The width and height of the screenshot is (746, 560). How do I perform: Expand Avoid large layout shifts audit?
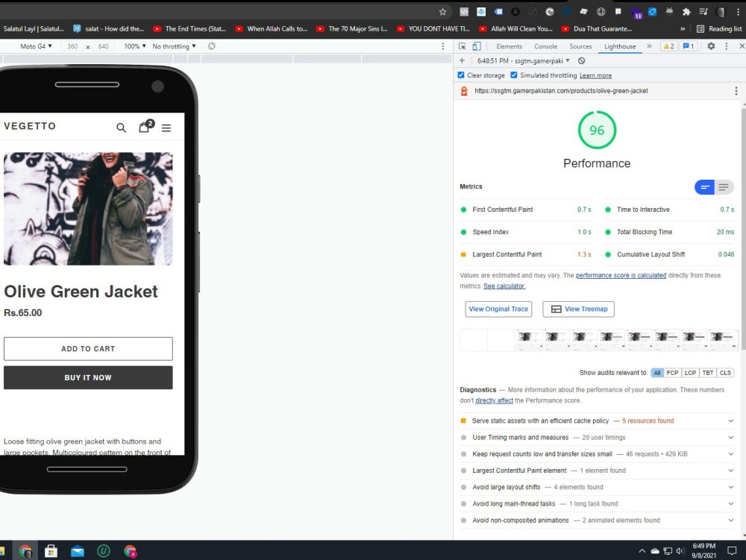(x=597, y=487)
